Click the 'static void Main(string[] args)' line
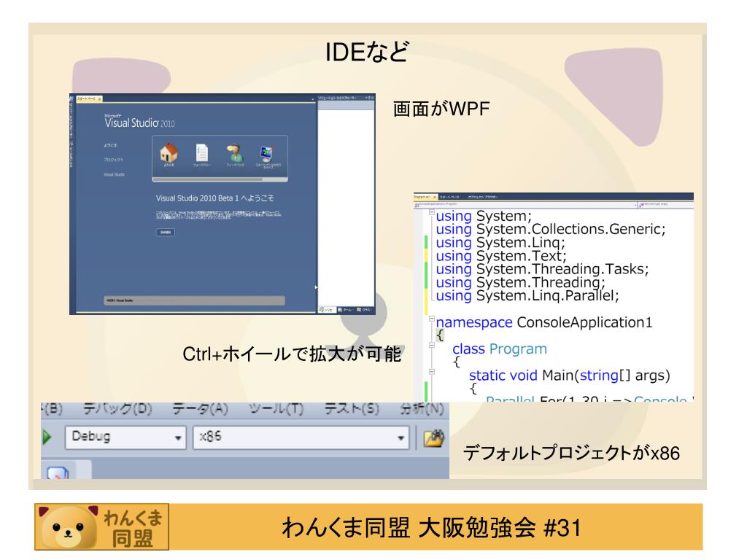This screenshot has height=560, width=747. tap(569, 376)
